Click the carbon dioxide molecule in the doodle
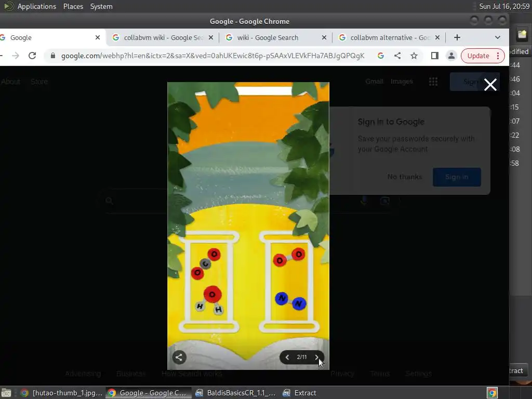 coord(206,263)
